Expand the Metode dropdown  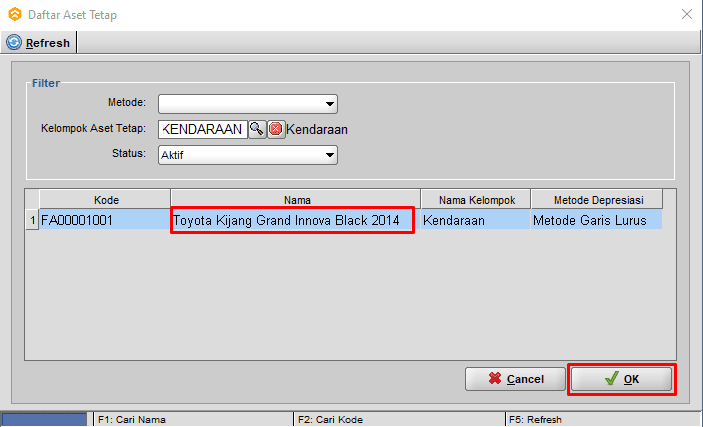click(328, 103)
